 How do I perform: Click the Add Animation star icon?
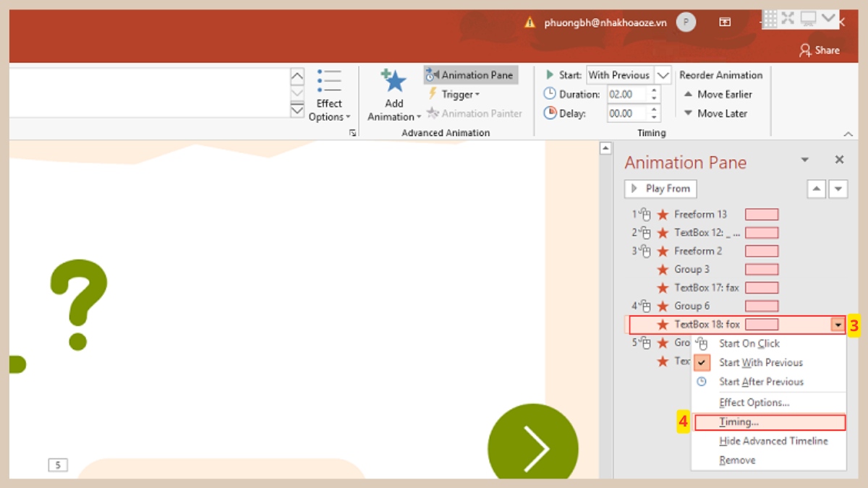393,82
